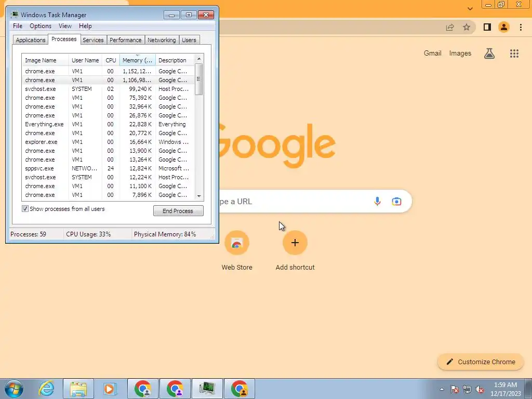Open Chrome three-dot menu
The image size is (532, 399).
[x=521, y=27]
